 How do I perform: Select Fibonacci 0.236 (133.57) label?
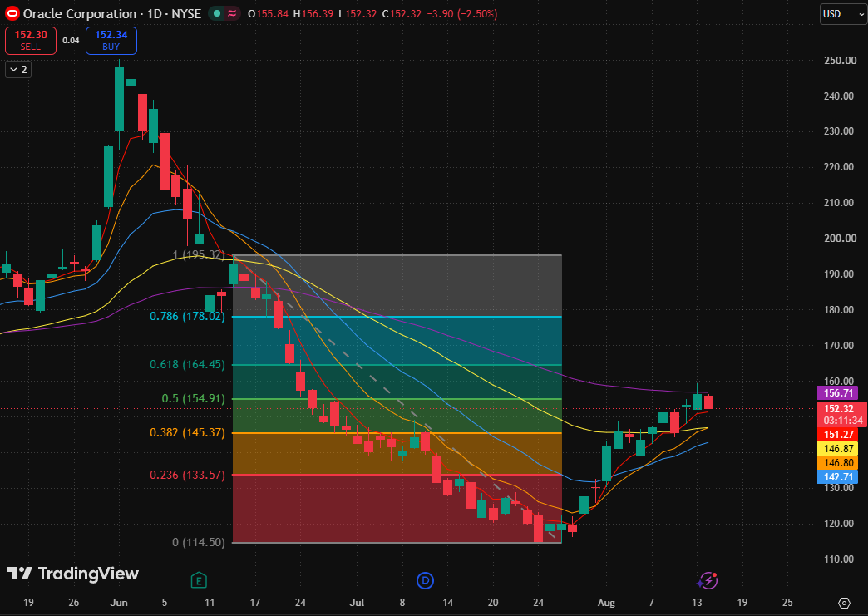click(188, 475)
